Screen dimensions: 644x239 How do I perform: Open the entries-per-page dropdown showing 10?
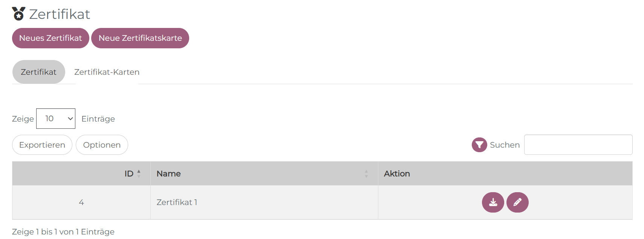click(56, 119)
